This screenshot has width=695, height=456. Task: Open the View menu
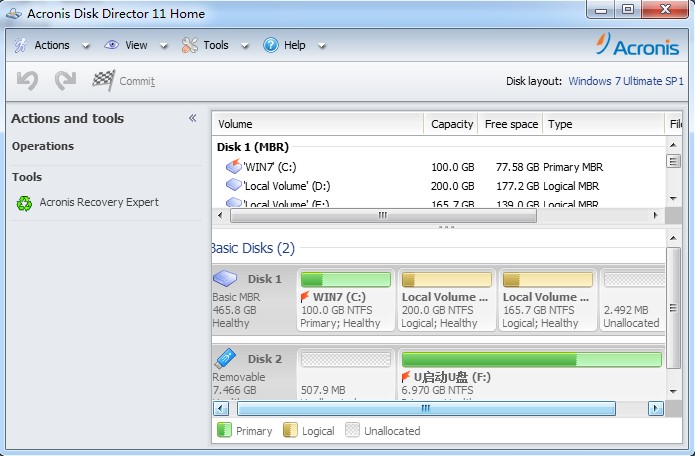[136, 45]
